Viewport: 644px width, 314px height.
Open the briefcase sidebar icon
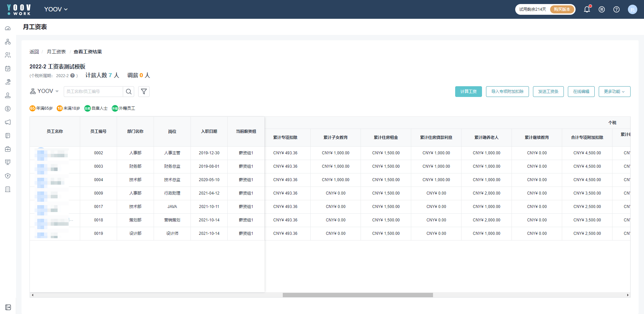click(8, 149)
